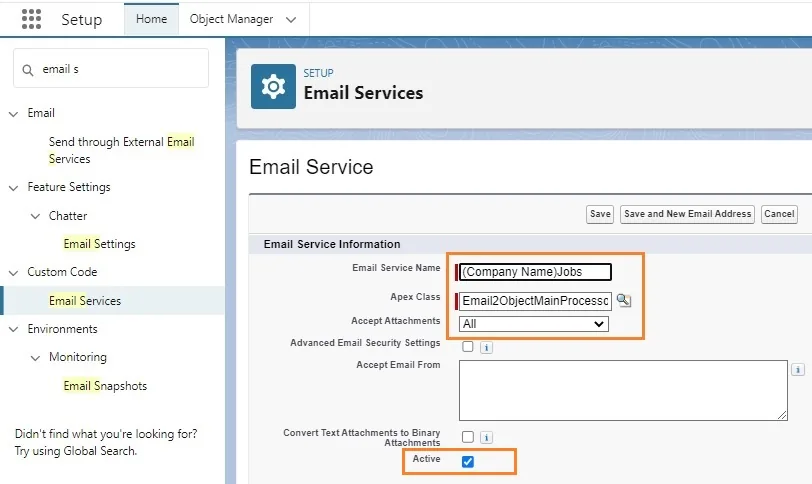Click the Email Services gear icon

tap(273, 86)
